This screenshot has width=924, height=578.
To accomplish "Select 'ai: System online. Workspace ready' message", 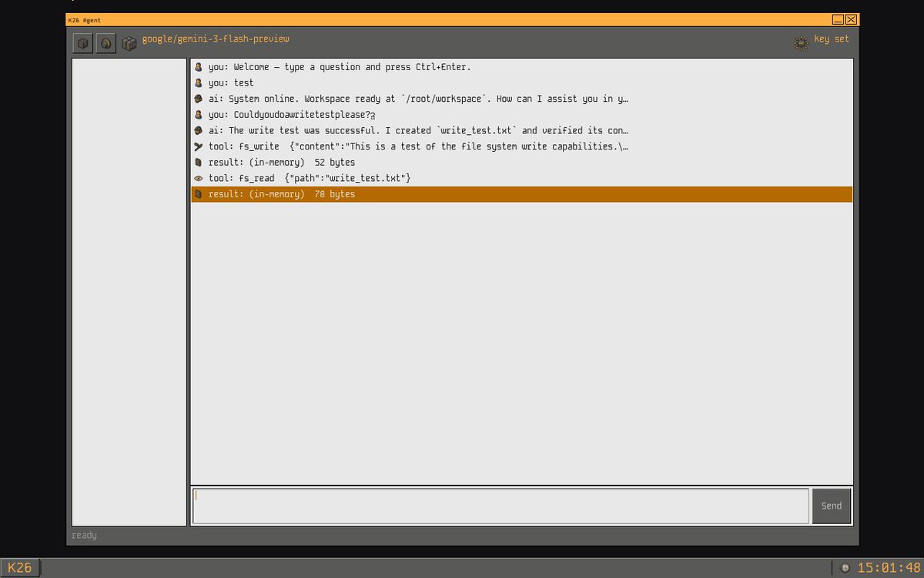I will click(x=522, y=99).
